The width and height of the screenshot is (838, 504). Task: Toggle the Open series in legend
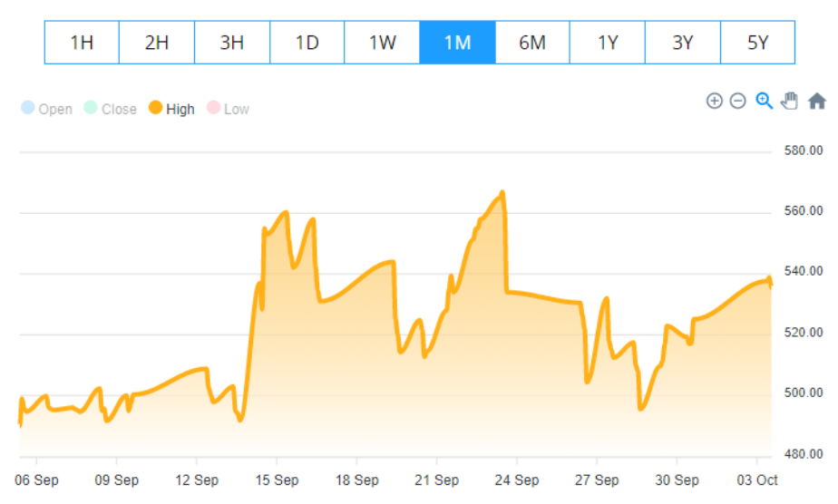46,109
